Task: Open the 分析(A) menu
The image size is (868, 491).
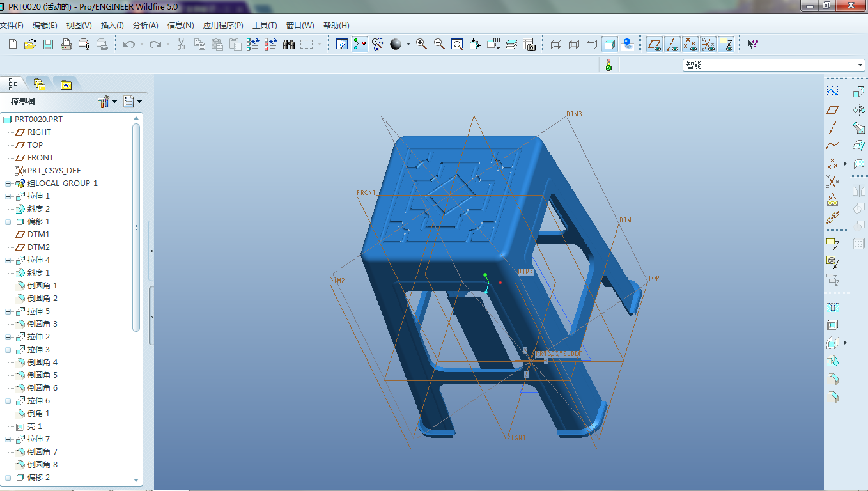Action: click(x=145, y=26)
